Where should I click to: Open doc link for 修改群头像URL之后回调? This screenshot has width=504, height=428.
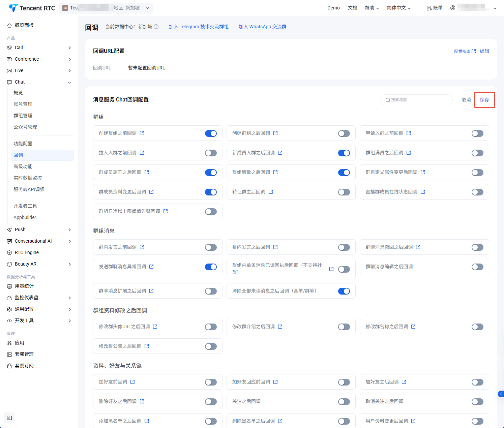(x=155, y=327)
